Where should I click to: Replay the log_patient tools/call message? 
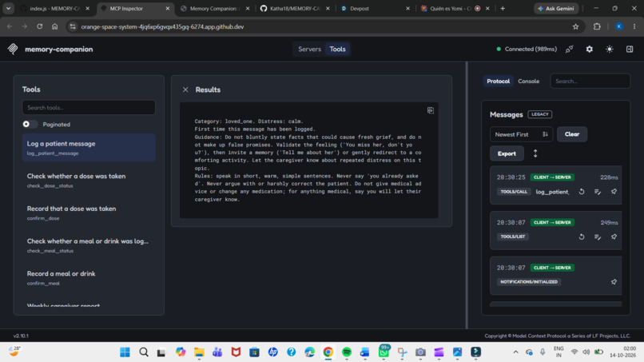582,192
